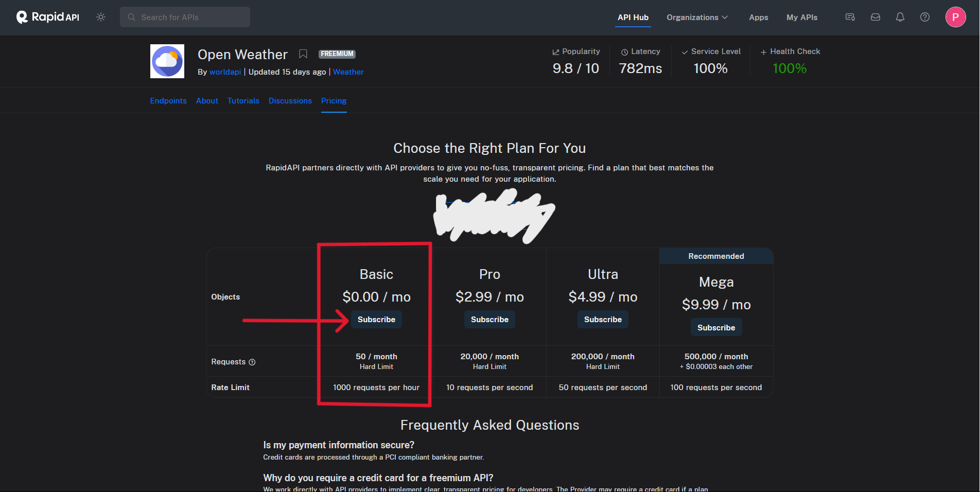Click the Rate Limit row label
Image resolution: width=980 pixels, height=492 pixels.
pos(230,388)
